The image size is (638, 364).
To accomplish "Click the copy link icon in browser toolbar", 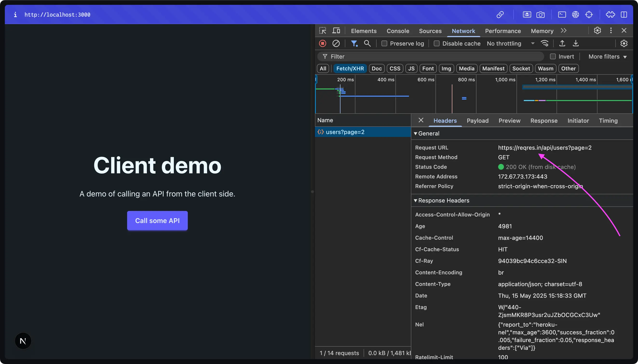I will click(x=500, y=15).
